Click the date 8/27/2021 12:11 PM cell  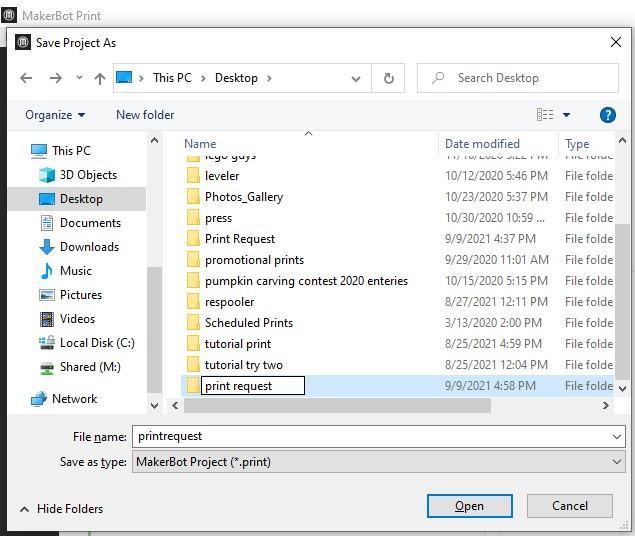pos(496,302)
